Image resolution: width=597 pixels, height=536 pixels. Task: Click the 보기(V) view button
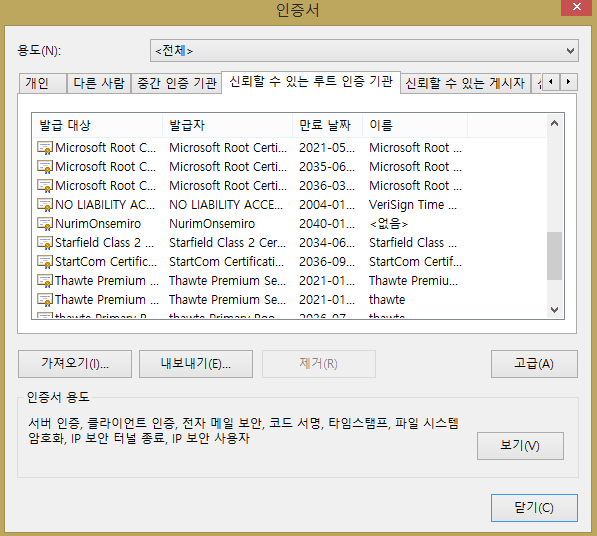click(x=520, y=446)
